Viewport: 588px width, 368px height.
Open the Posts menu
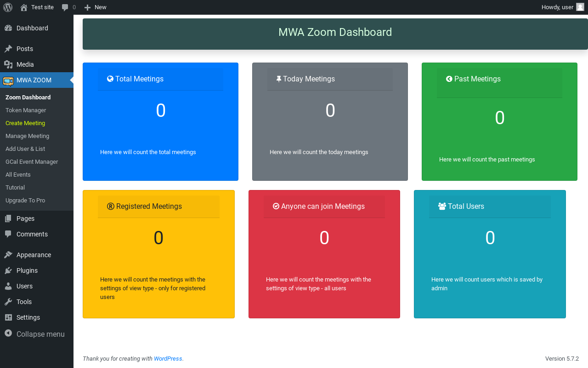(37, 49)
